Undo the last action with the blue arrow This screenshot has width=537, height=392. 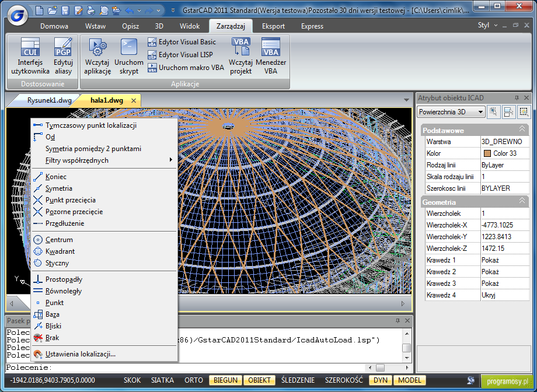tap(130, 10)
